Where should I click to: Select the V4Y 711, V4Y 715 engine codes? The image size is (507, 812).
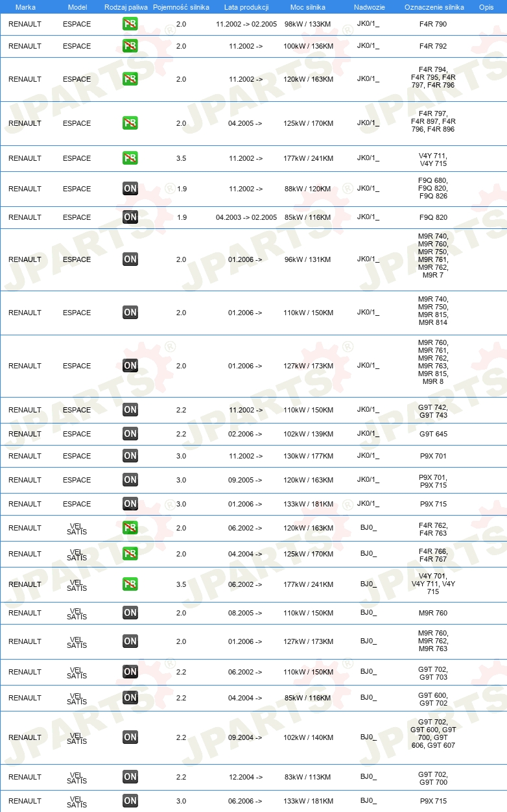pos(433,159)
